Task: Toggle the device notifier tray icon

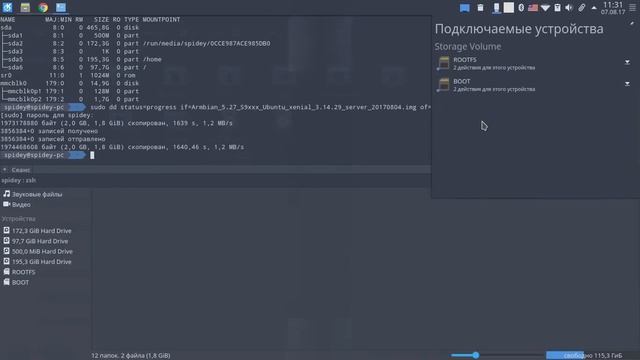Action: click(x=496, y=8)
